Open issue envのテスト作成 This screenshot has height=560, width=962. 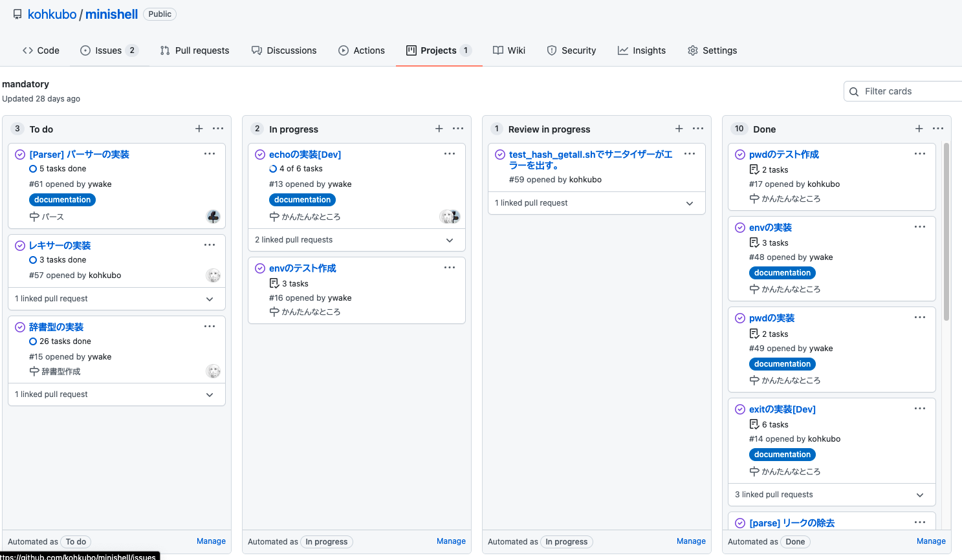pos(302,268)
